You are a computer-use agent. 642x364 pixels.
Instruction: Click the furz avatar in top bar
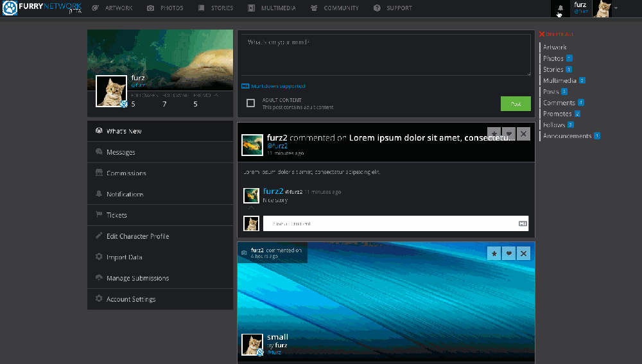[x=602, y=8]
